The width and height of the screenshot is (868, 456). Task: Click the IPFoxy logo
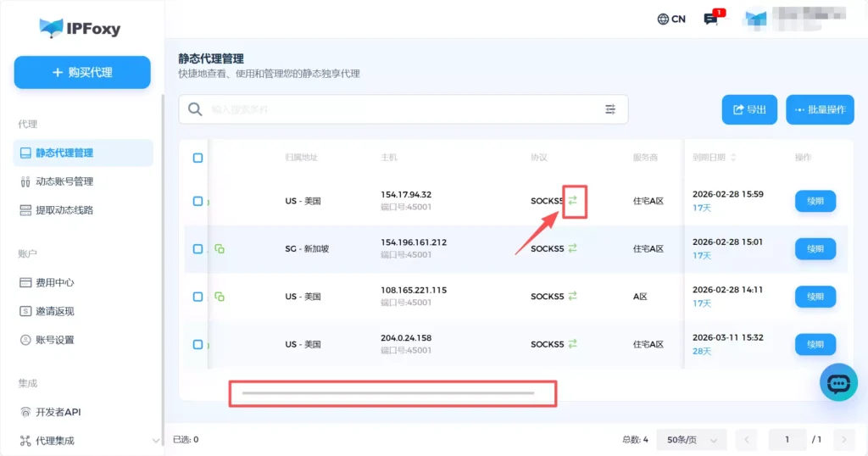click(80, 28)
